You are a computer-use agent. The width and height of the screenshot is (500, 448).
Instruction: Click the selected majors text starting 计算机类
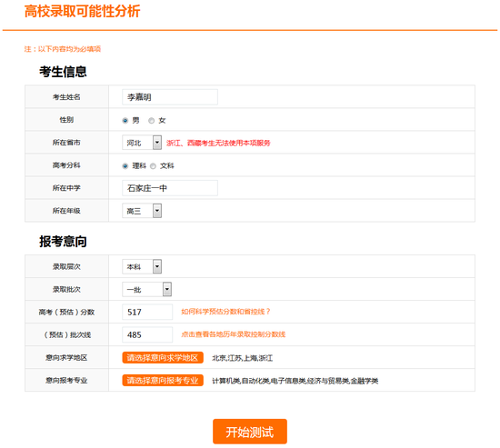[295, 381]
